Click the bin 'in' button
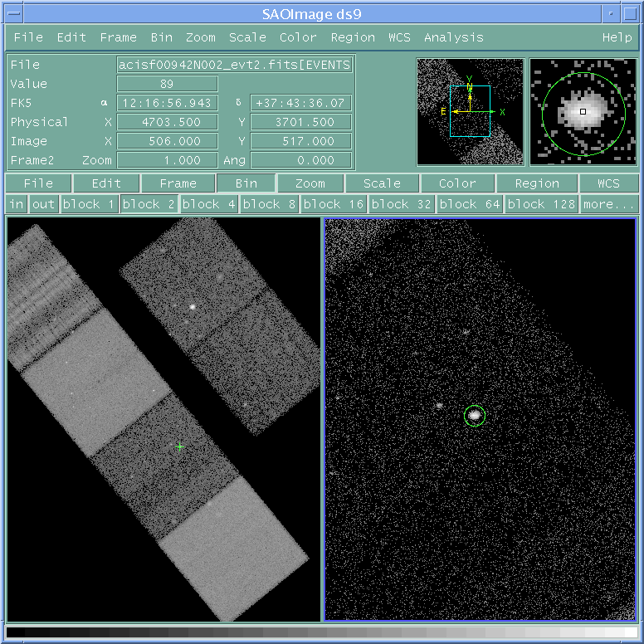Screen dimensions: 644x644 click(x=17, y=204)
